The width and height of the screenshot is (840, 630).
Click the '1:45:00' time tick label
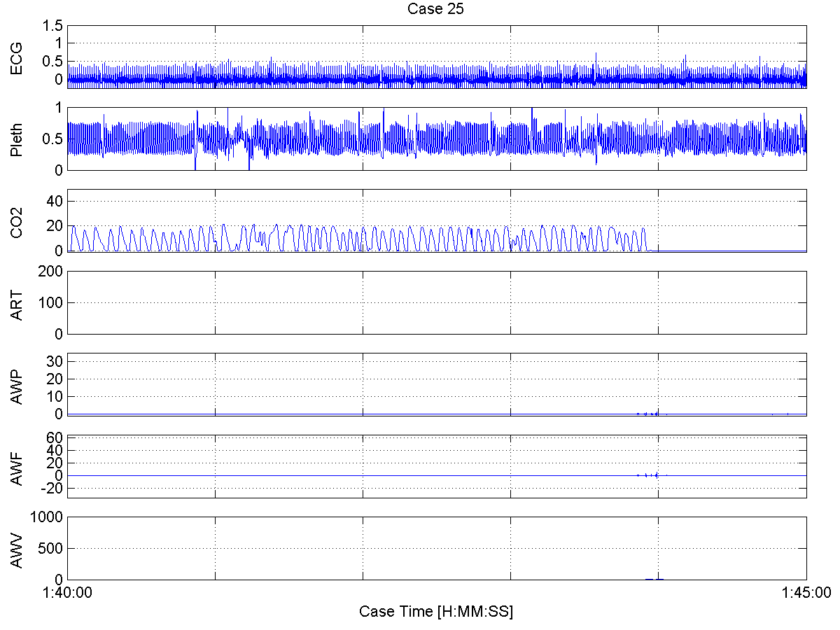[806, 592]
